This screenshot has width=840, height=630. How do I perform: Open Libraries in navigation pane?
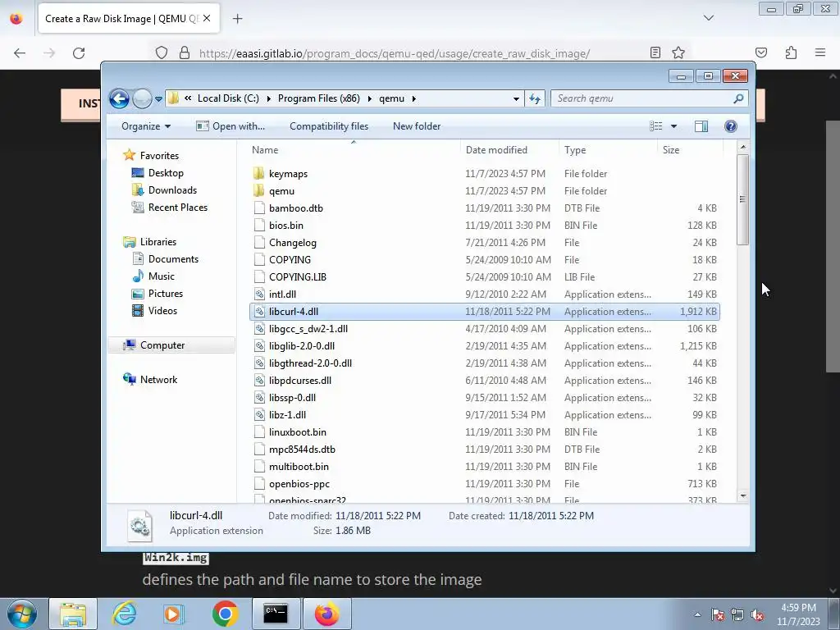[x=158, y=242]
